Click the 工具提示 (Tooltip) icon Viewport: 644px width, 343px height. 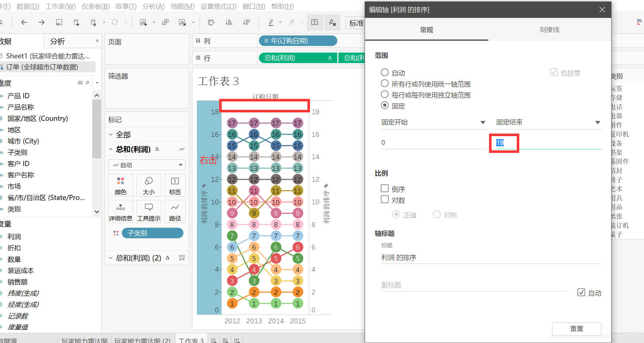[148, 211]
